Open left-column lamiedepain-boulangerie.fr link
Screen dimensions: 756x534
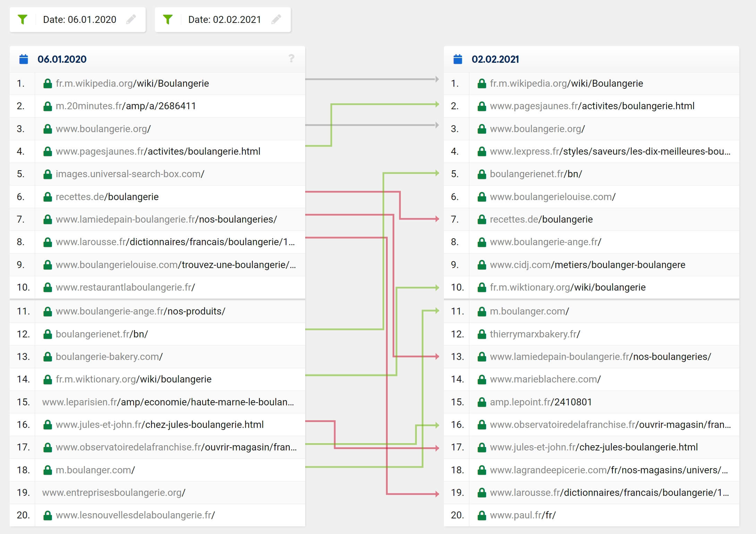point(166,219)
